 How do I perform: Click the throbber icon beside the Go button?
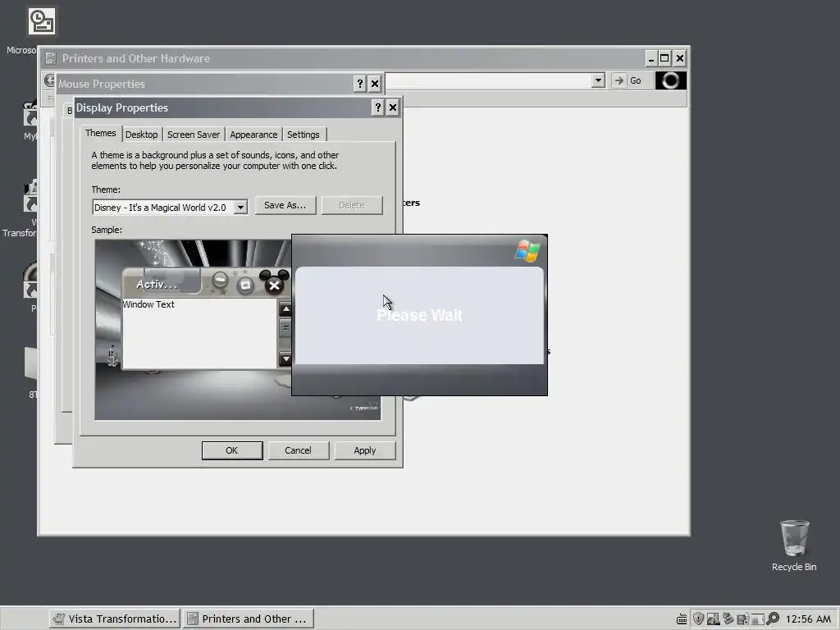click(670, 80)
